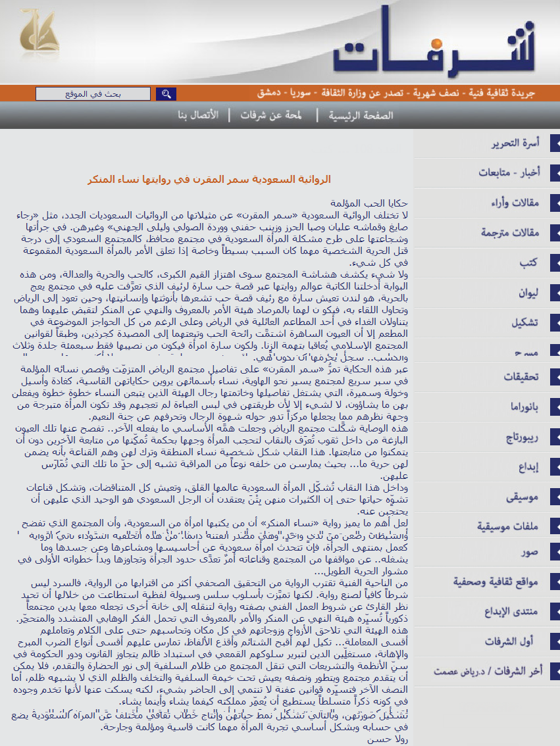The image size is (560, 746).
Task: Click the author name رولا حسن
Action: point(388,739)
